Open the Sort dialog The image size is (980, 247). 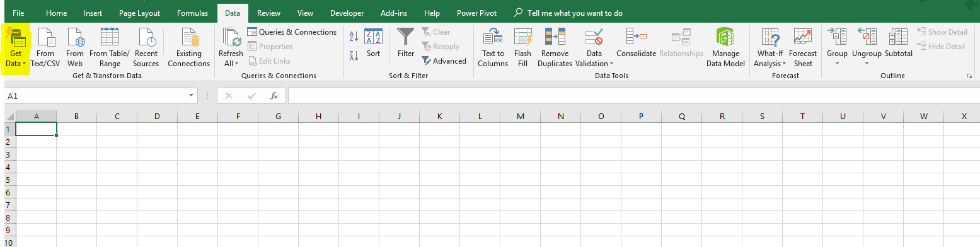[x=374, y=43]
